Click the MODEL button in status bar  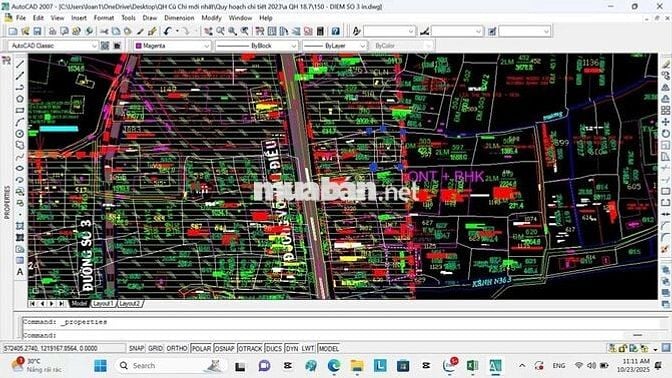[x=328, y=348]
